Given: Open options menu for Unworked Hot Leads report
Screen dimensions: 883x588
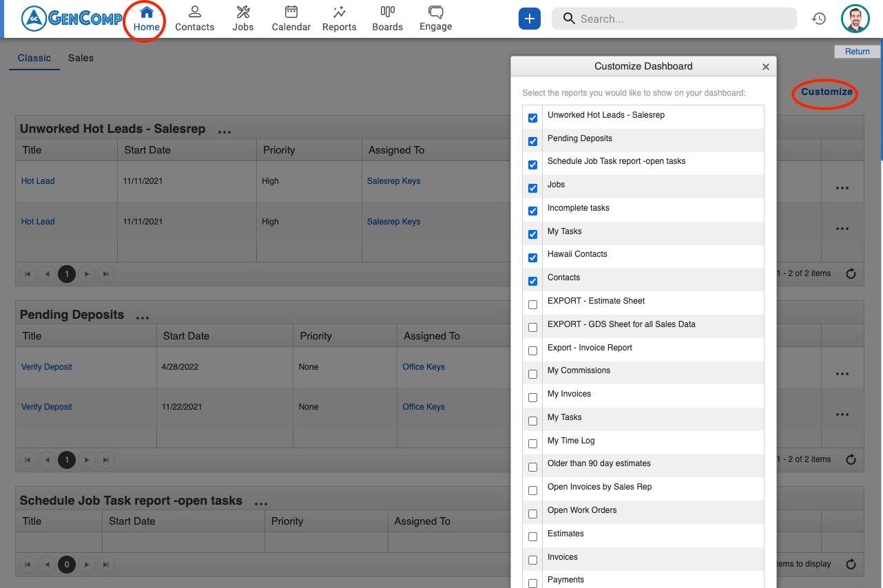Looking at the screenshot, I should pos(225,131).
